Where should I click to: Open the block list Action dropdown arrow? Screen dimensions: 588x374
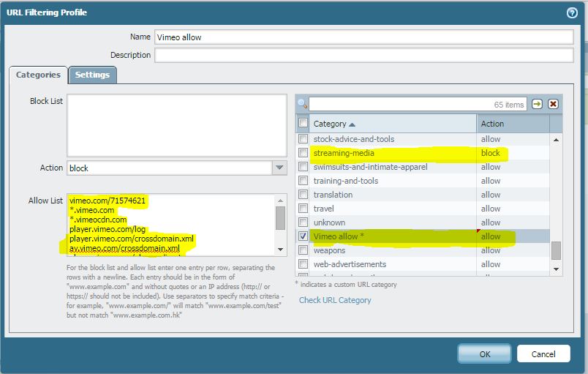tap(279, 168)
